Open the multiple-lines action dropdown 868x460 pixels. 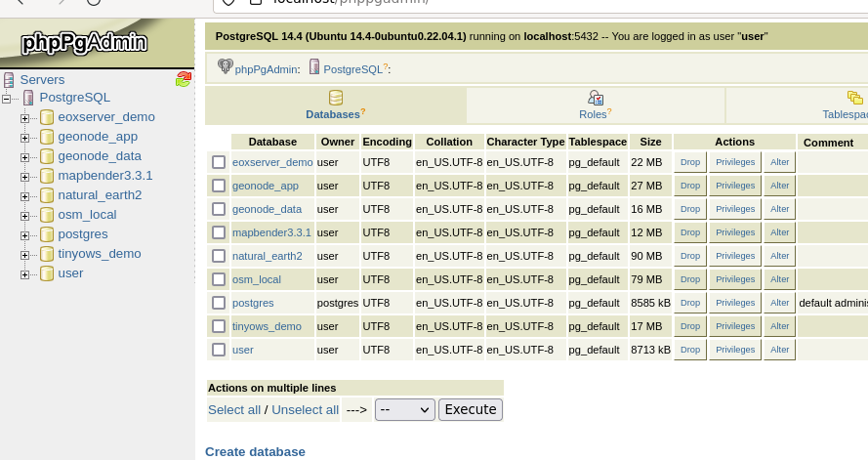404,409
